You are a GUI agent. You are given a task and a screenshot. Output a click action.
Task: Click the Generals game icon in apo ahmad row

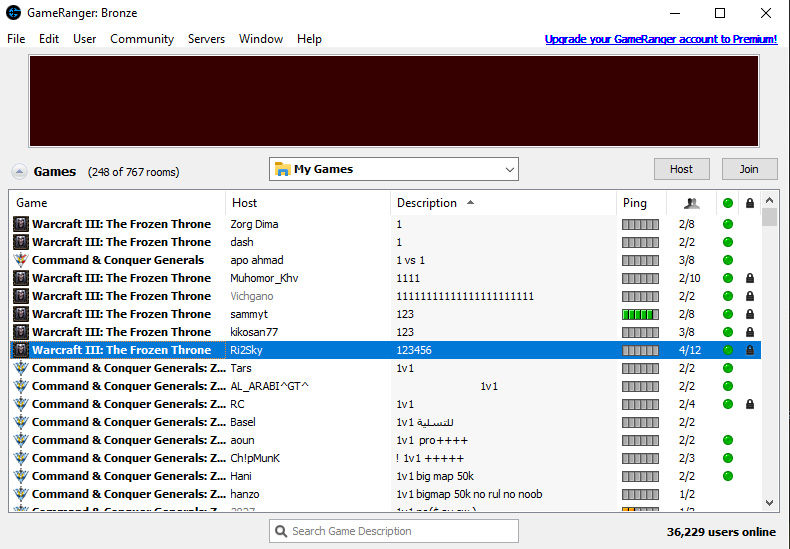[x=21, y=260]
